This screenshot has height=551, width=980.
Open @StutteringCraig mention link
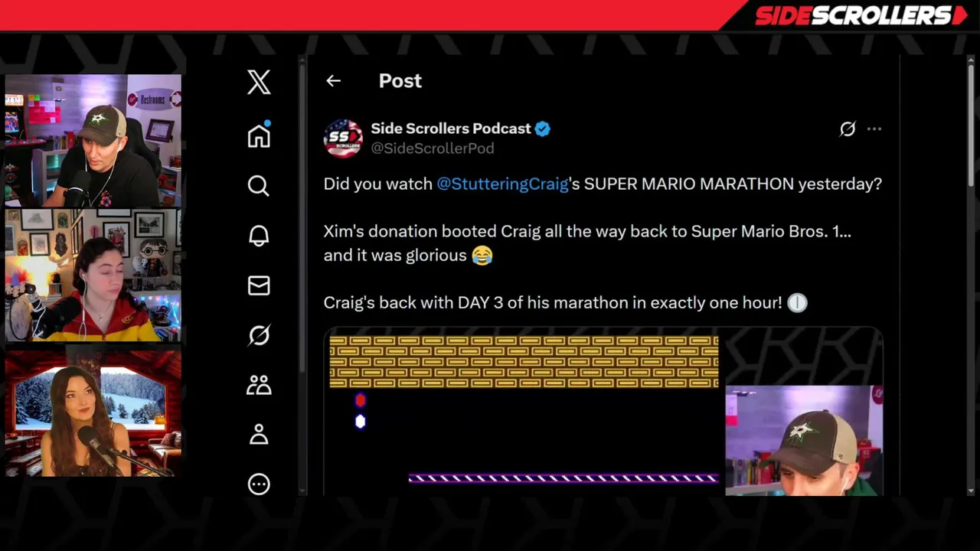pyautogui.click(x=502, y=184)
